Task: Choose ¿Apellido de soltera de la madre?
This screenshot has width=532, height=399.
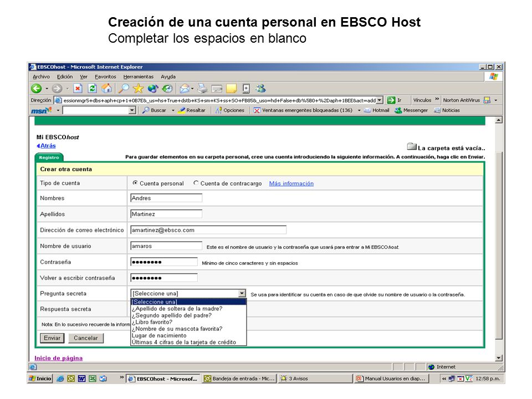Action: [188, 309]
